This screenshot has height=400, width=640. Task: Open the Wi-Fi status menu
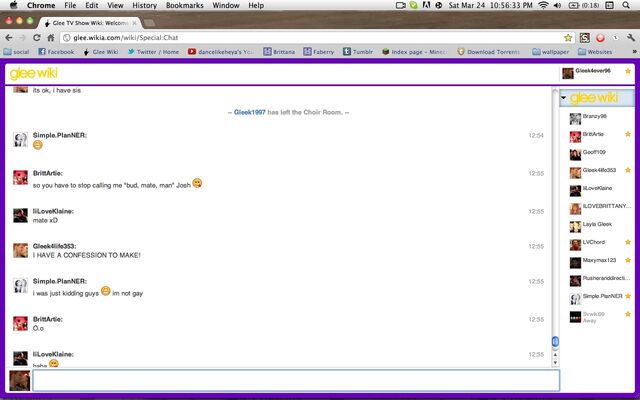tap(543, 5)
